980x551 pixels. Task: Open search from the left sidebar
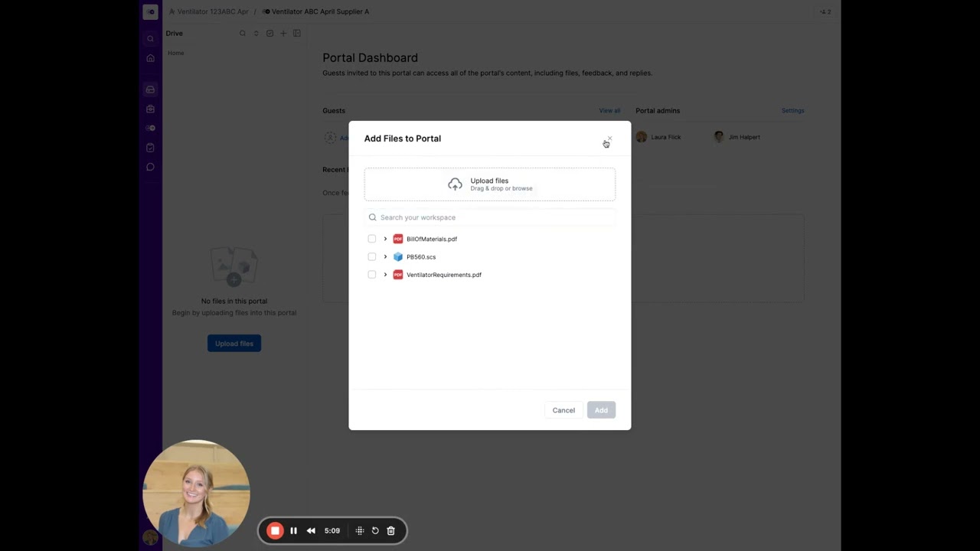(x=150, y=38)
